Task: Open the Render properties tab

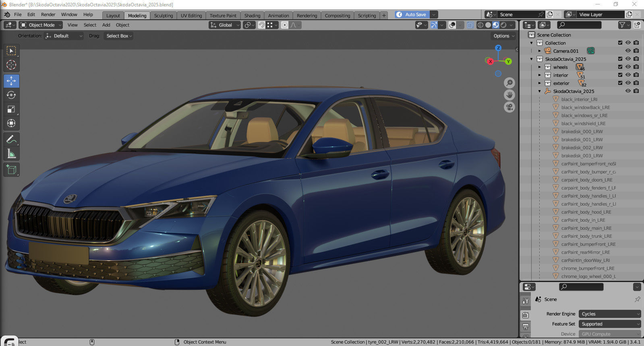Action: (x=526, y=315)
